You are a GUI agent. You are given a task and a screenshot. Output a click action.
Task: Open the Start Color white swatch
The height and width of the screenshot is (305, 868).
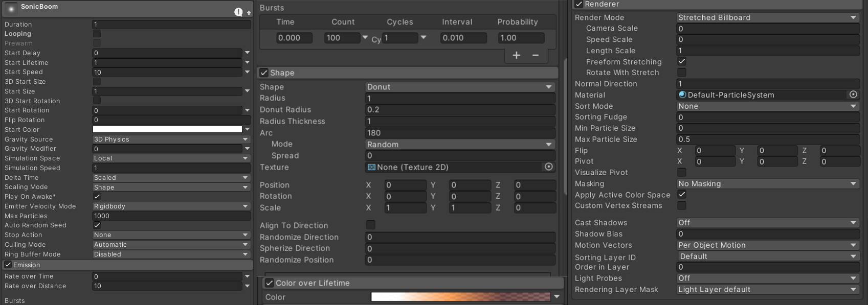coord(167,130)
